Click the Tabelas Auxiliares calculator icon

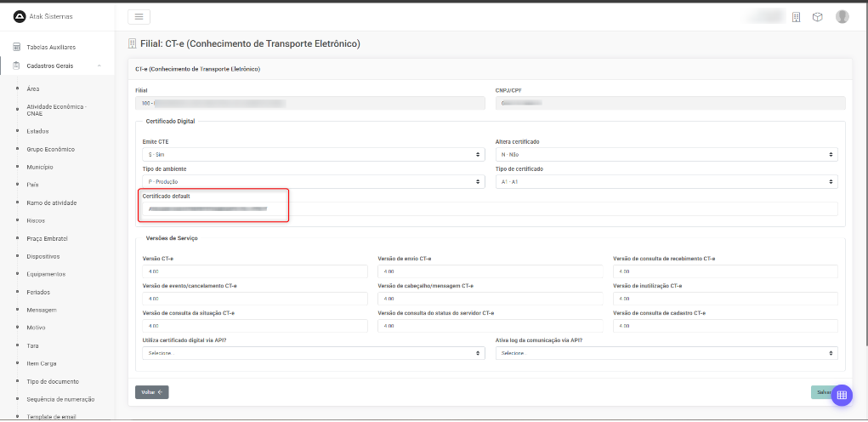17,48
